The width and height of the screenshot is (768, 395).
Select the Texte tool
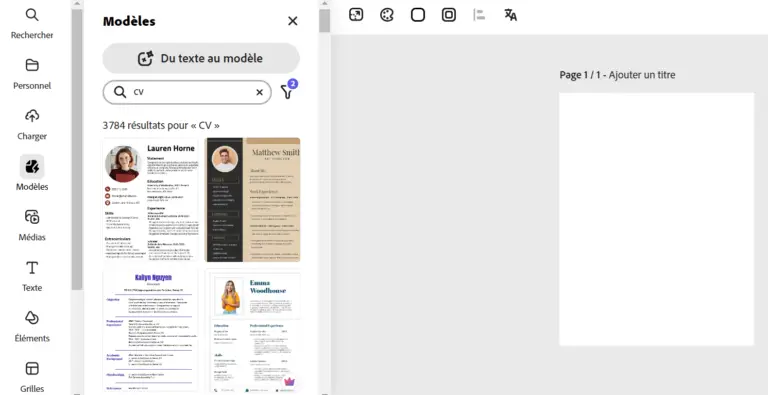[x=32, y=275]
